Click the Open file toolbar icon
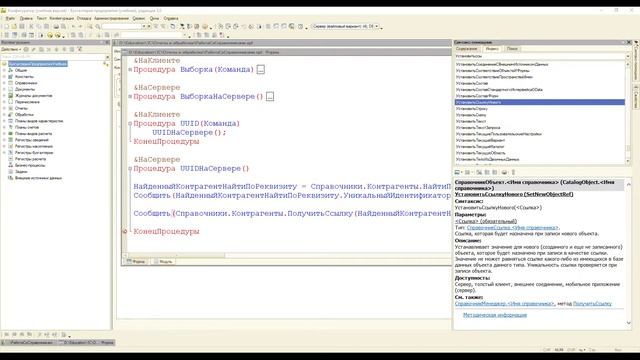Screen dimensions: 640x360 pyautogui.click(x=14, y=27)
